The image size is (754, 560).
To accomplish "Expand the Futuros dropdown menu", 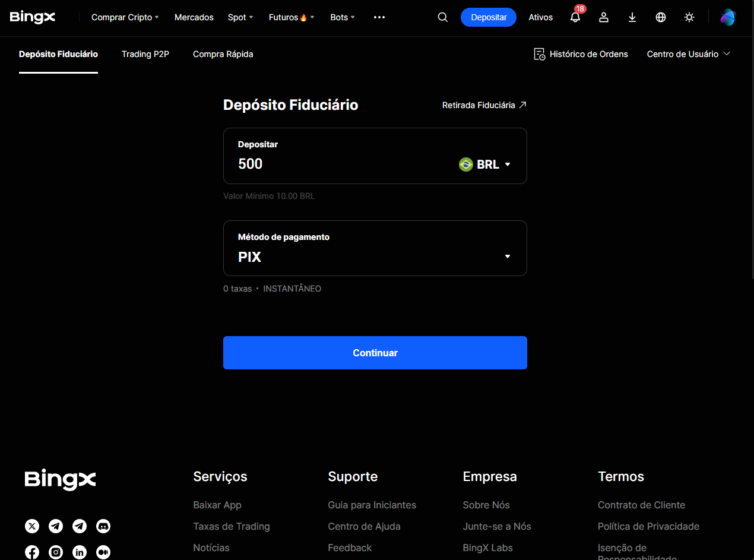I will point(292,17).
